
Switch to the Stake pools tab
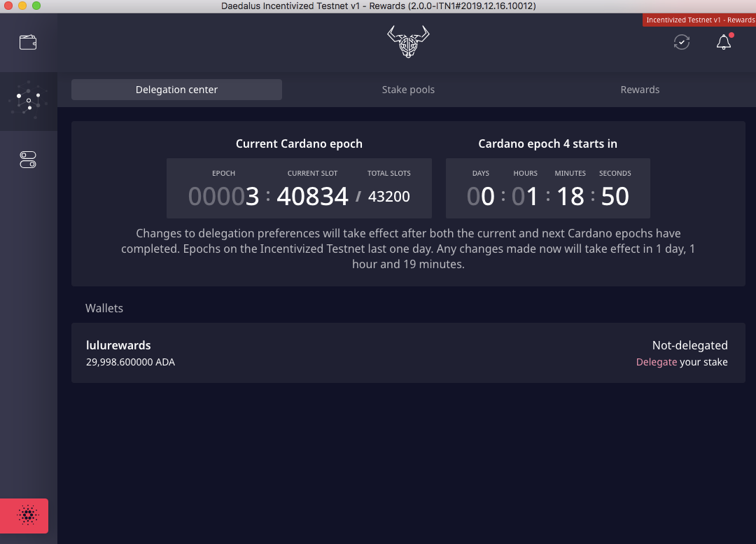408,90
